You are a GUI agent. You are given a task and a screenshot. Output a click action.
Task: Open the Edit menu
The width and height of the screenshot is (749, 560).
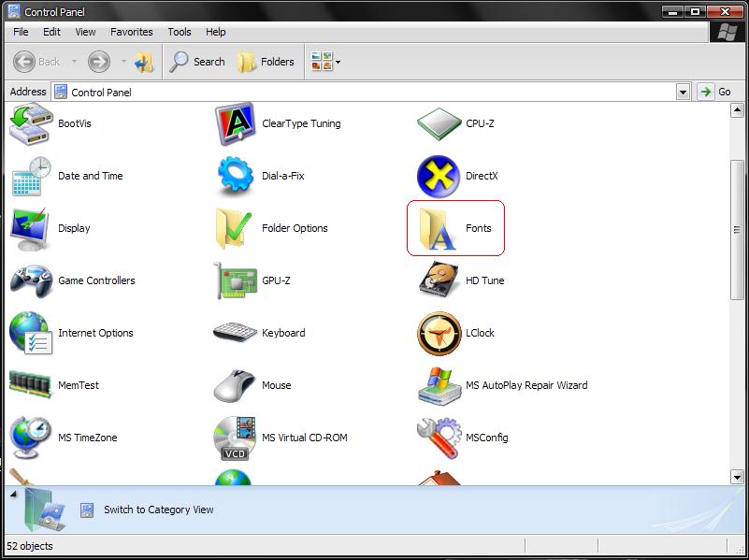(x=51, y=32)
